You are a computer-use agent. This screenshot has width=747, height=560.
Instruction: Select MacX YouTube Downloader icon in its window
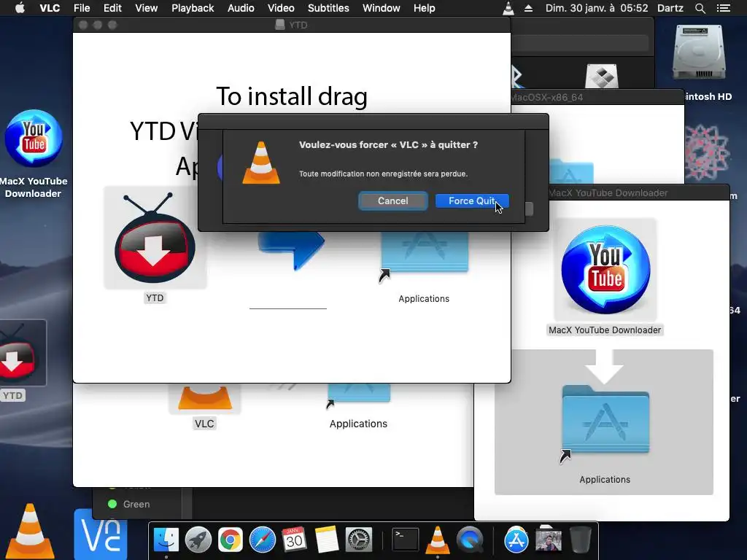605,270
